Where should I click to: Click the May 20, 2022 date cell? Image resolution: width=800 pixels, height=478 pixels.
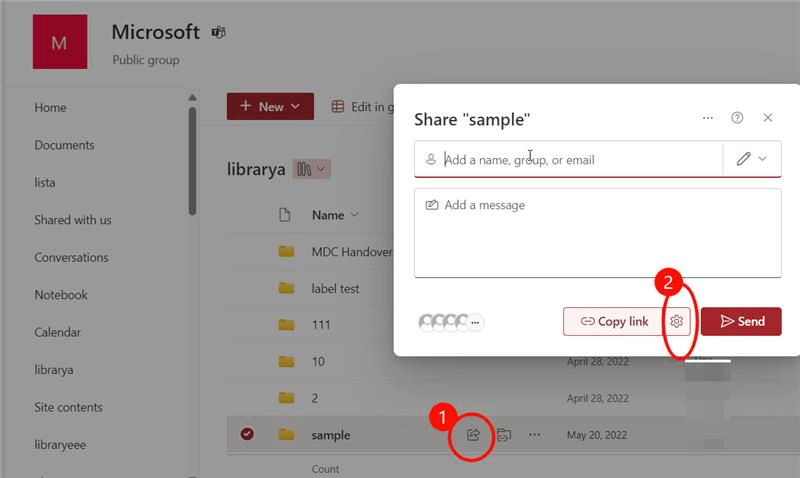[x=597, y=435]
